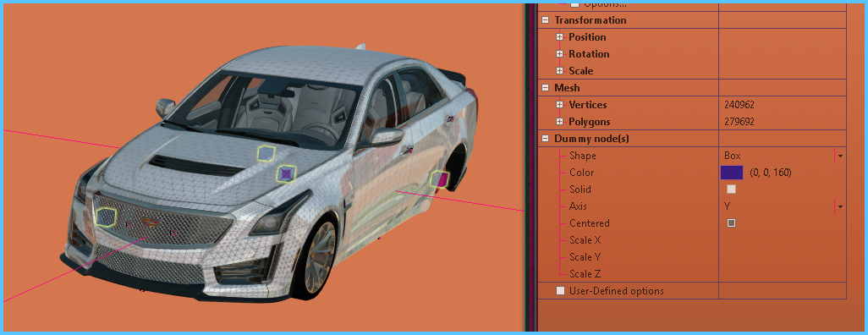
Task: Collapse the Transformation section
Action: click(x=546, y=20)
